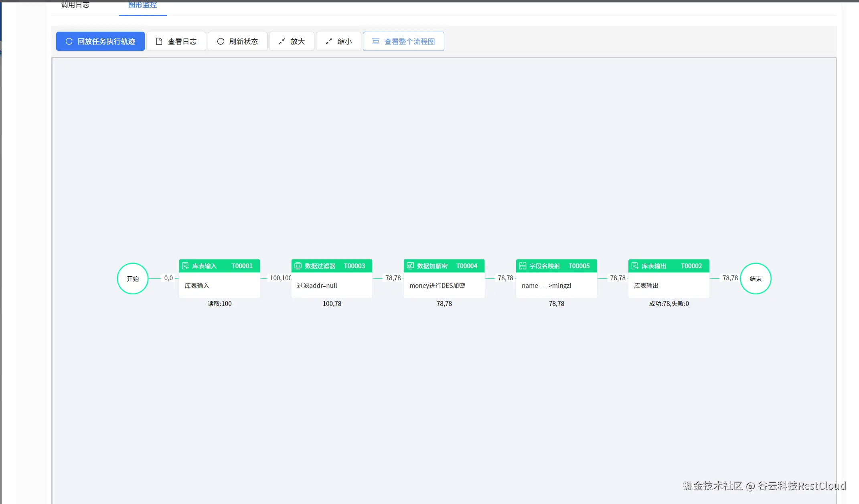Click the document icon beside 查看日志

[x=159, y=41]
